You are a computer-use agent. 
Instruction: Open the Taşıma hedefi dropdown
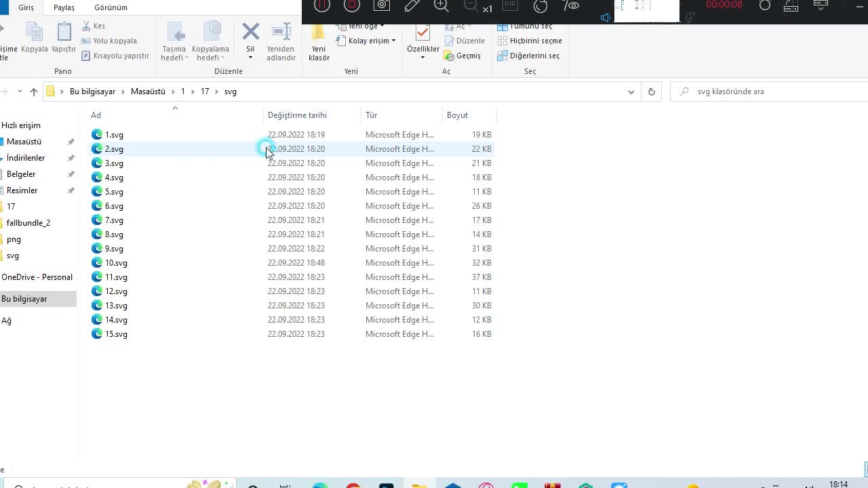[x=174, y=42]
